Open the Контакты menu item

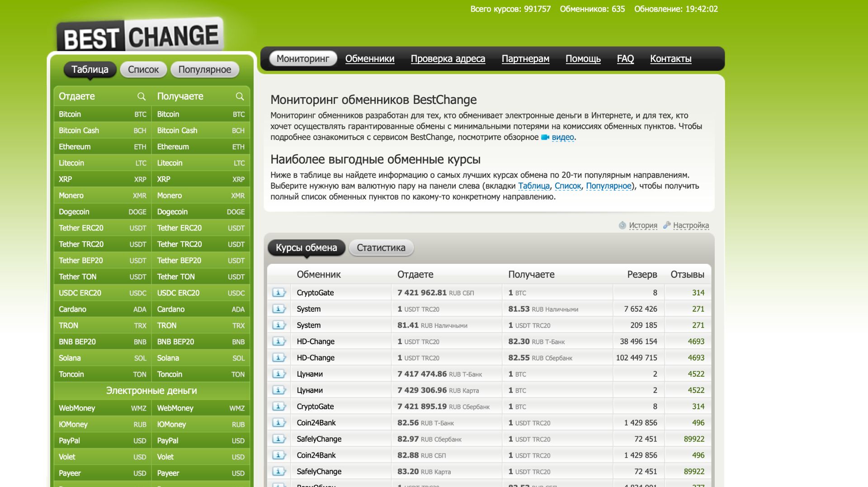(x=671, y=59)
